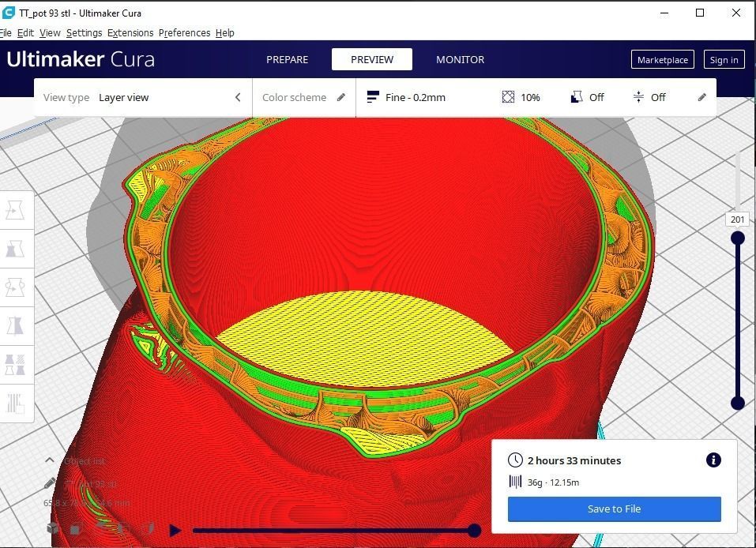Image resolution: width=756 pixels, height=548 pixels.
Task: Click the adhesion Off value
Action: coord(658,97)
